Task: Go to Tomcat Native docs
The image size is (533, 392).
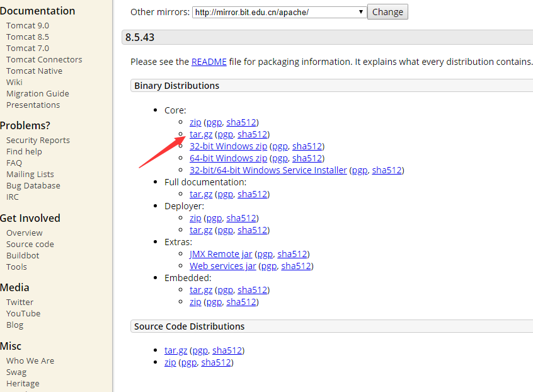Action: pos(34,71)
